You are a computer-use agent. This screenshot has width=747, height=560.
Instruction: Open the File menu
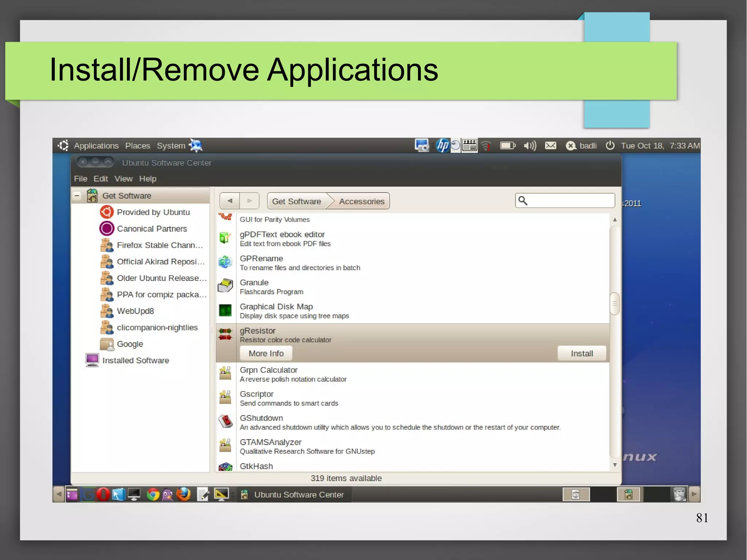pos(81,178)
